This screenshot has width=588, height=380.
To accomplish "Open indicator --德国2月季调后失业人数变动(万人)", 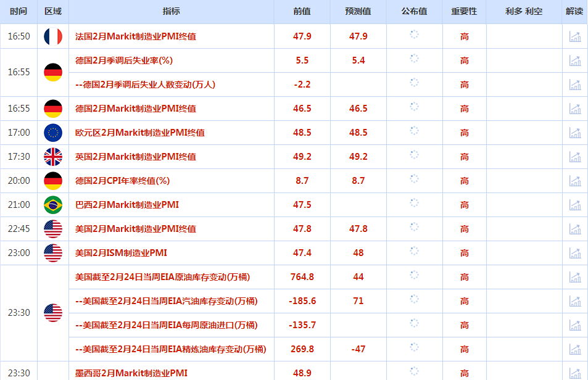I will 146,85.
